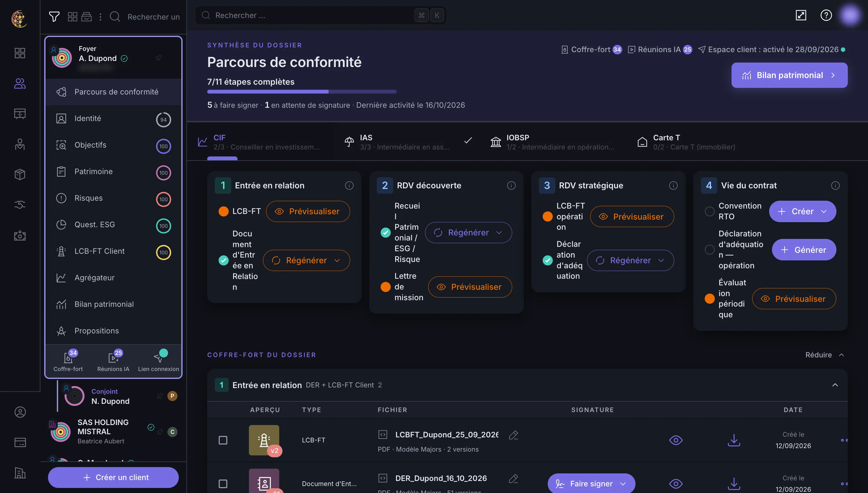Switch to the IAS tab
Screen dimensions: 868x493
(407, 142)
